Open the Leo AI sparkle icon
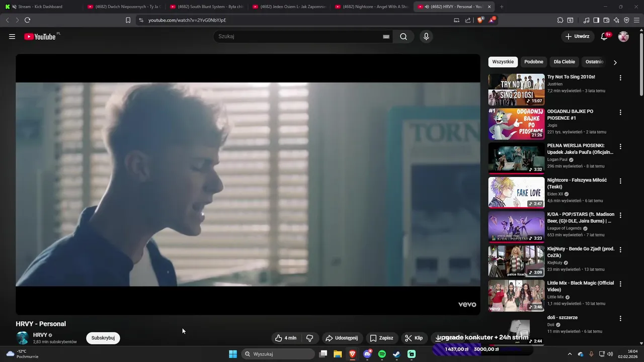This screenshot has width=644, height=362. (x=616, y=20)
